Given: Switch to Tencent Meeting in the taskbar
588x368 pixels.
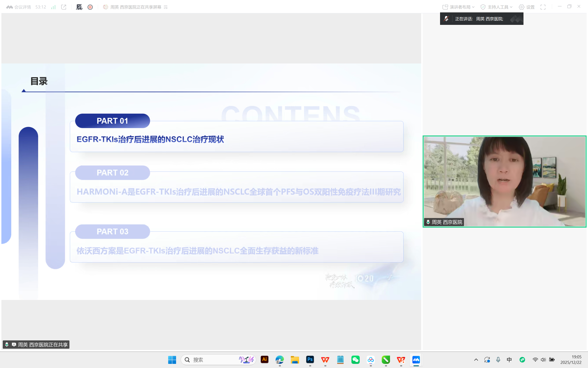Looking at the screenshot, I should click(x=416, y=359).
